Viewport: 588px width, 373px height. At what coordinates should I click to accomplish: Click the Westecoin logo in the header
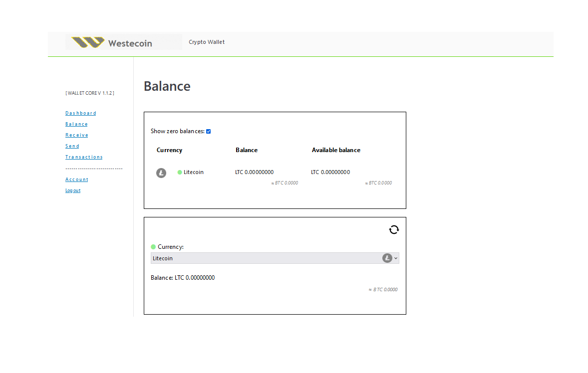click(x=123, y=42)
